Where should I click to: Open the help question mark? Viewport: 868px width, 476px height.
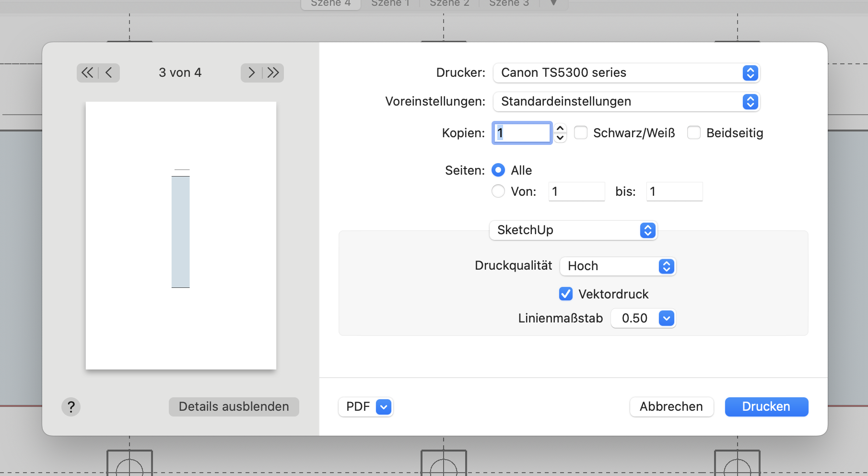pos(71,407)
